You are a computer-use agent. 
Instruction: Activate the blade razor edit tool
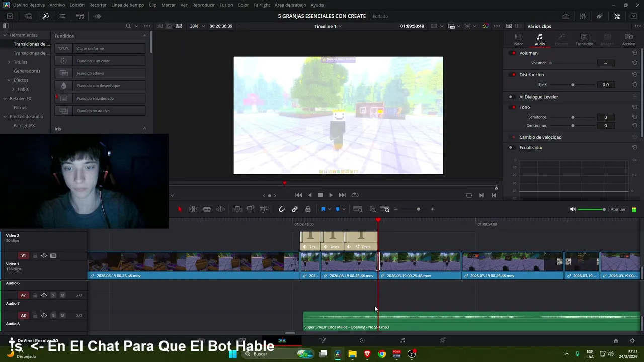(207, 209)
